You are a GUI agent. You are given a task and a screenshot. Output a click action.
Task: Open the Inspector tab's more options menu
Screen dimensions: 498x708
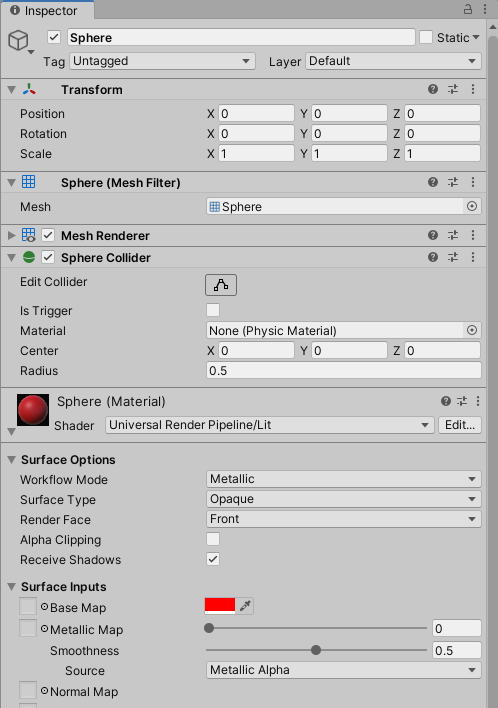point(485,9)
